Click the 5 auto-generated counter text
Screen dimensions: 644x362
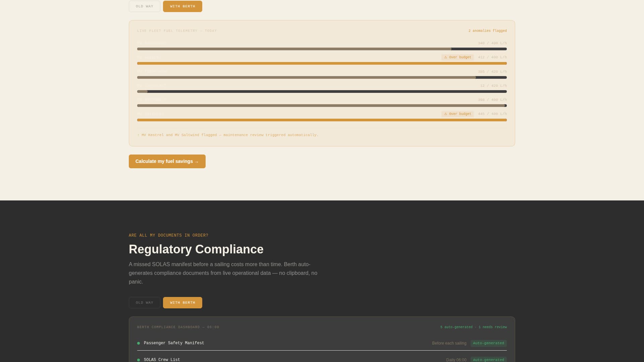click(x=457, y=327)
